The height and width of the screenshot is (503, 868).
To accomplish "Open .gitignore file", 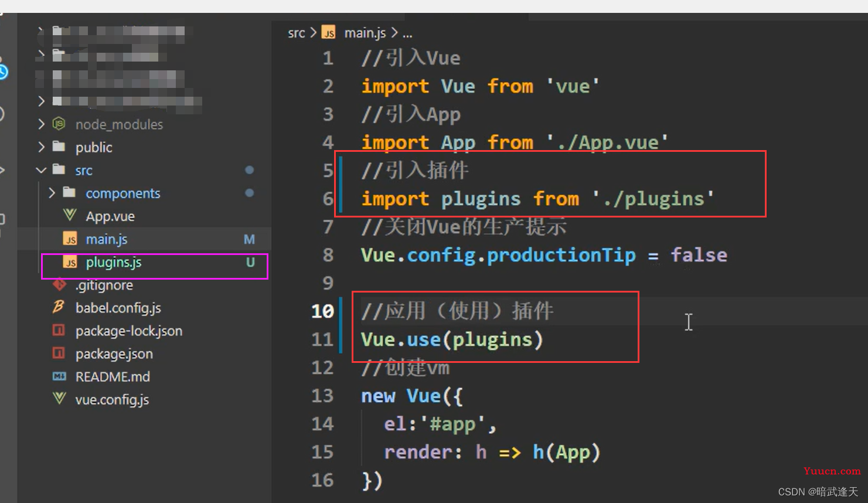I will 104,286.
